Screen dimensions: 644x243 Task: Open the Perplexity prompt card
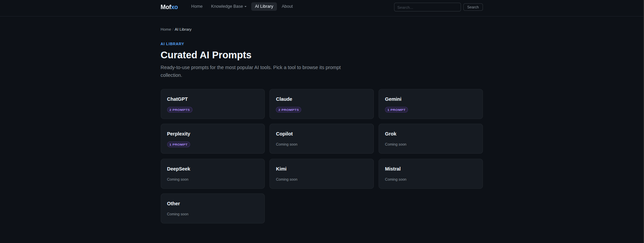point(213,139)
